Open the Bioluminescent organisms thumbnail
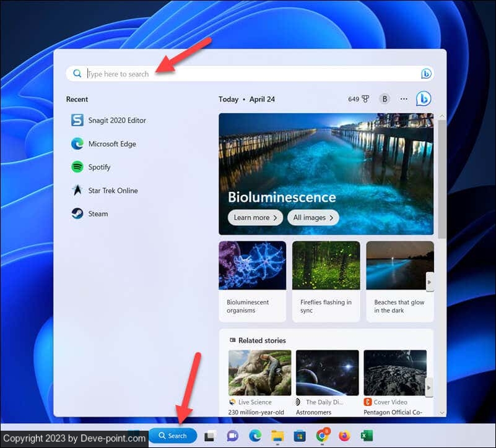The height and width of the screenshot is (448, 496). coord(252,281)
